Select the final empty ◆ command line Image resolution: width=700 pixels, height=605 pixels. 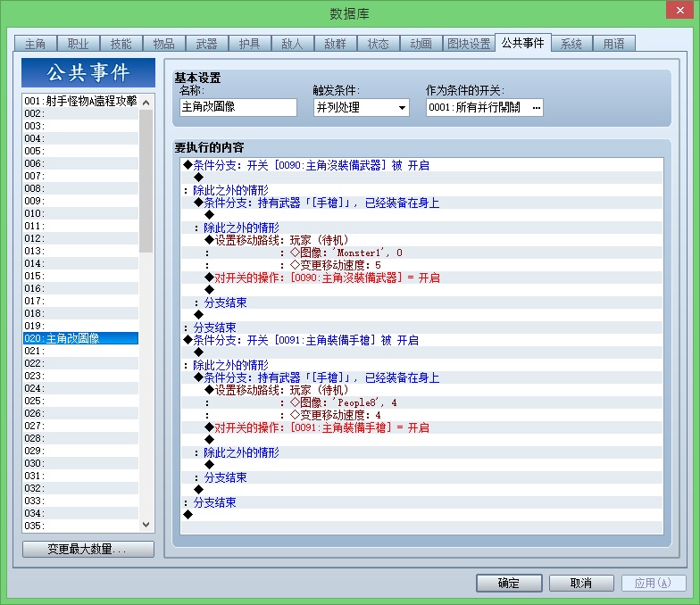click(421, 515)
